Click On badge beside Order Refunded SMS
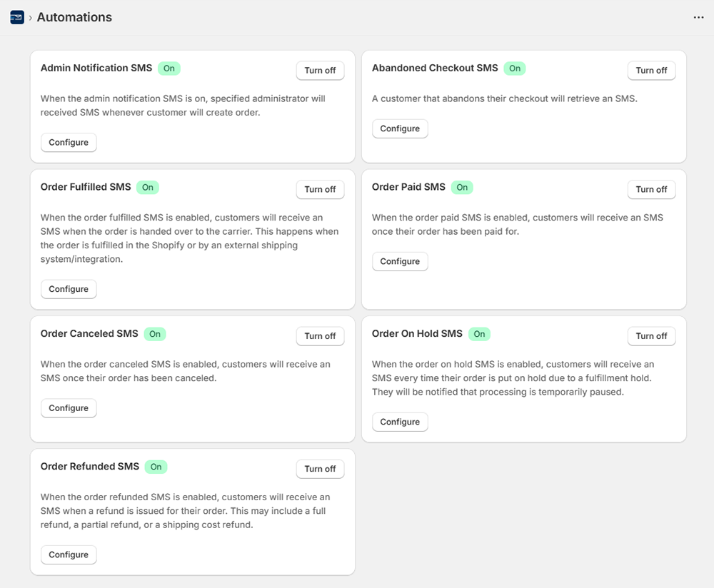Screen dimensions: 714x588 point(156,467)
